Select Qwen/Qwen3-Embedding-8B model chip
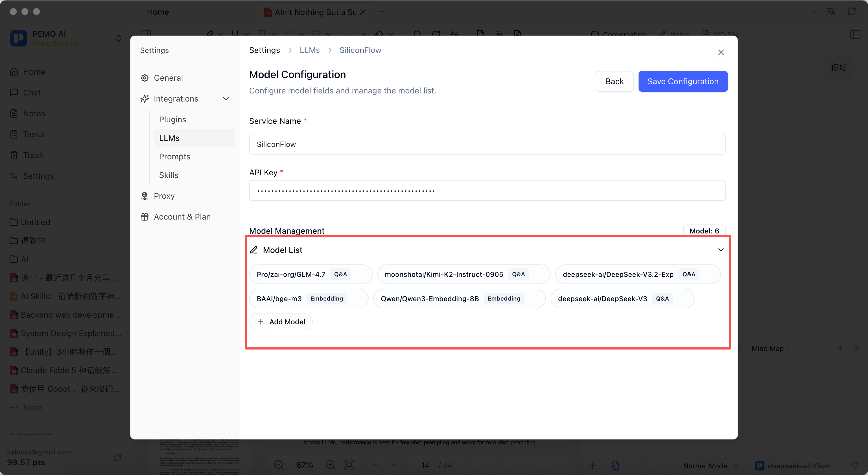This screenshot has height=475, width=868. click(459, 299)
